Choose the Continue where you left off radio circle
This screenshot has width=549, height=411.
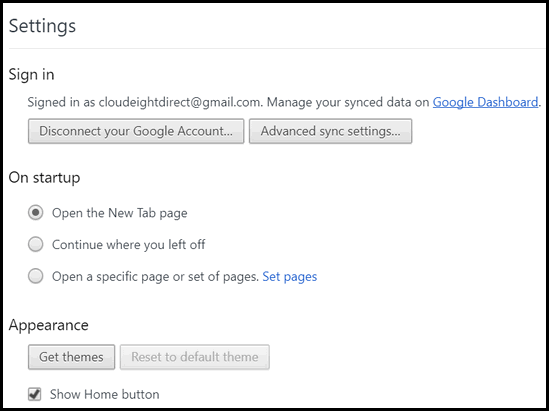pos(36,244)
